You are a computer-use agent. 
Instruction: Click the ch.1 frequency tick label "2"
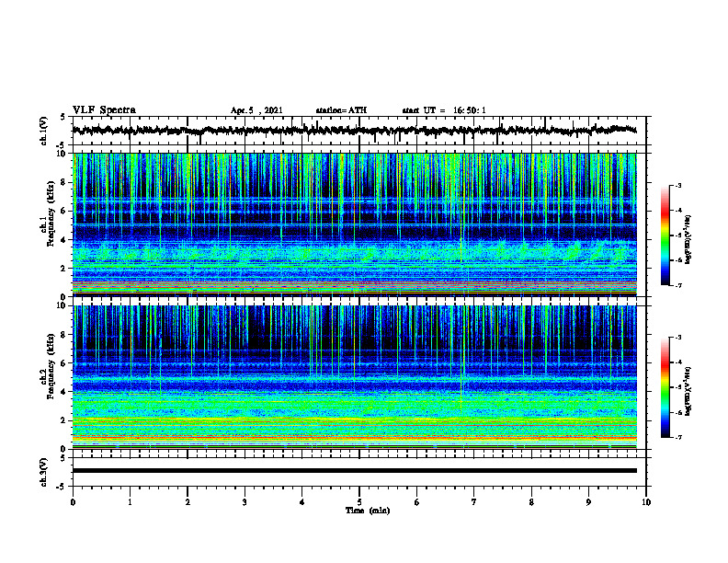[64, 269]
